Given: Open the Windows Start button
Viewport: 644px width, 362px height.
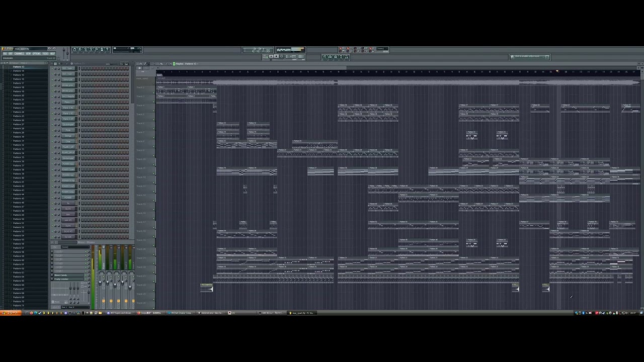Looking at the screenshot, I should coord(10,313).
